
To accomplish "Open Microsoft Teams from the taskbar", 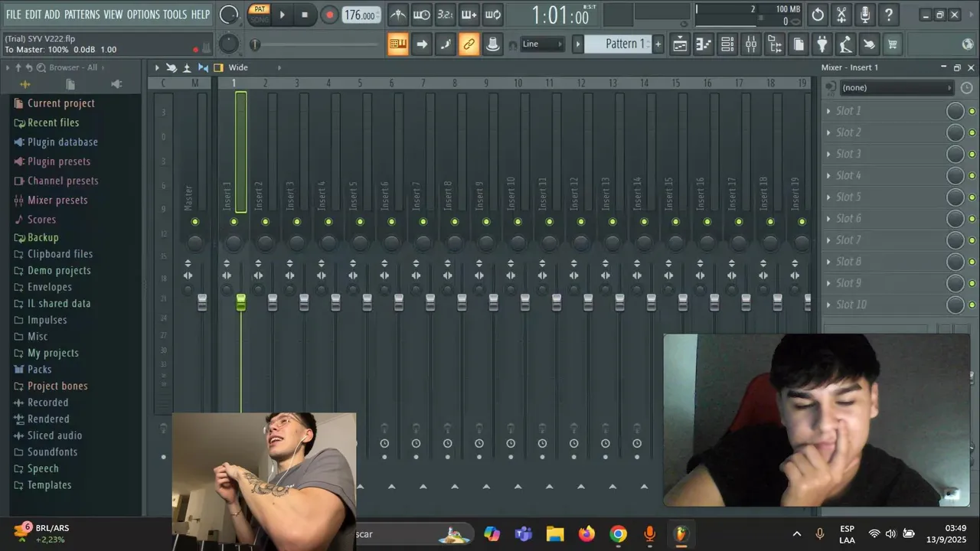I will click(x=524, y=534).
